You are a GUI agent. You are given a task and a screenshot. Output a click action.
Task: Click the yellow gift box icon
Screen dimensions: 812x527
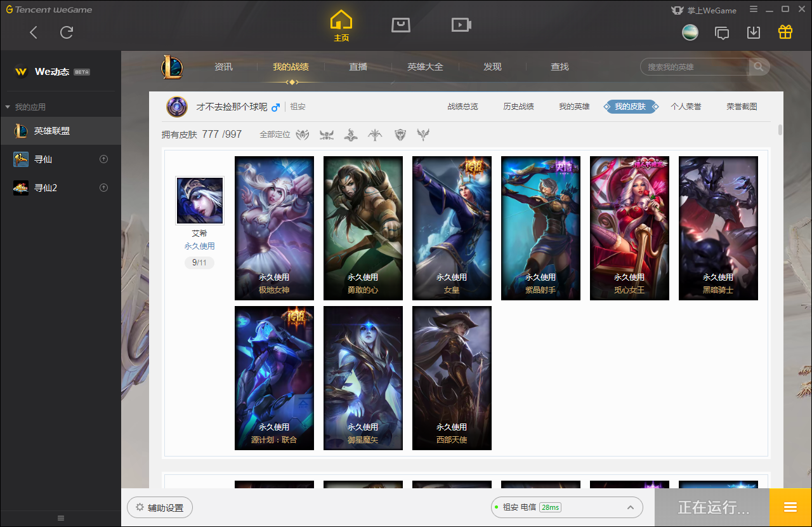[785, 32]
